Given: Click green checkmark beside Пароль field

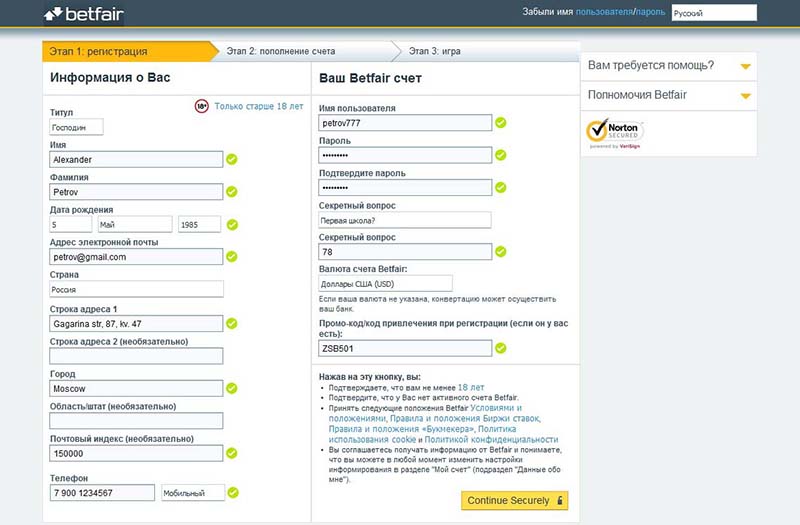Looking at the screenshot, I should 501,155.
